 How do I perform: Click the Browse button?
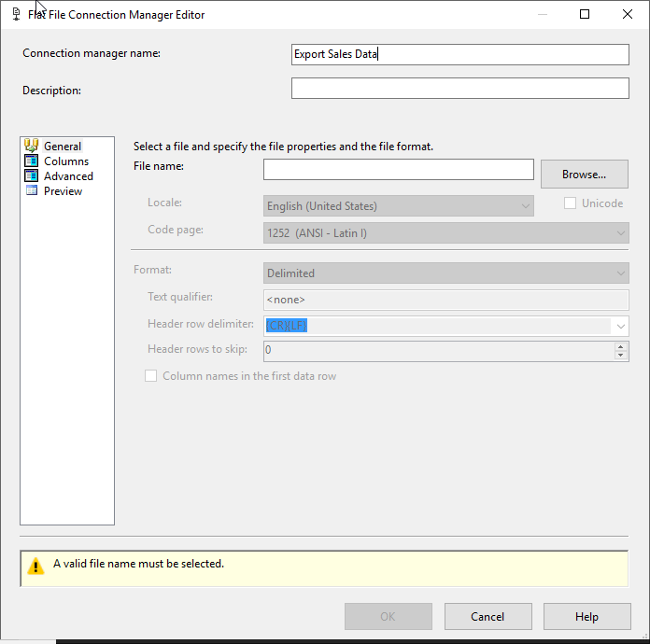(584, 174)
